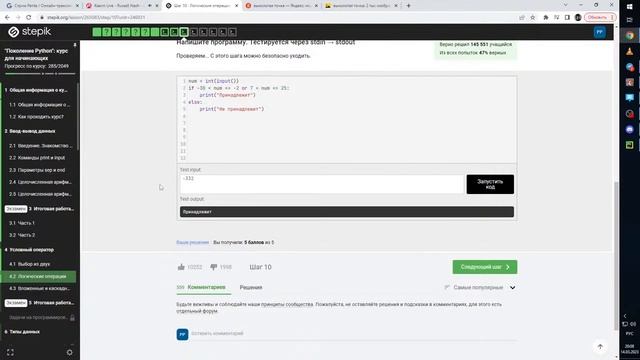Open the PP user avatar menu in the header
Image resolution: width=640 pixels, height=360 pixels.
click(600, 32)
